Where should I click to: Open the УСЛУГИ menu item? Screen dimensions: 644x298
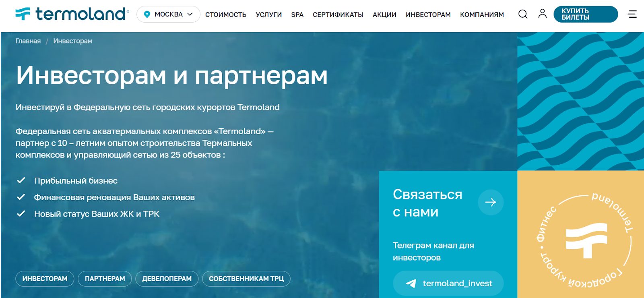tap(268, 14)
